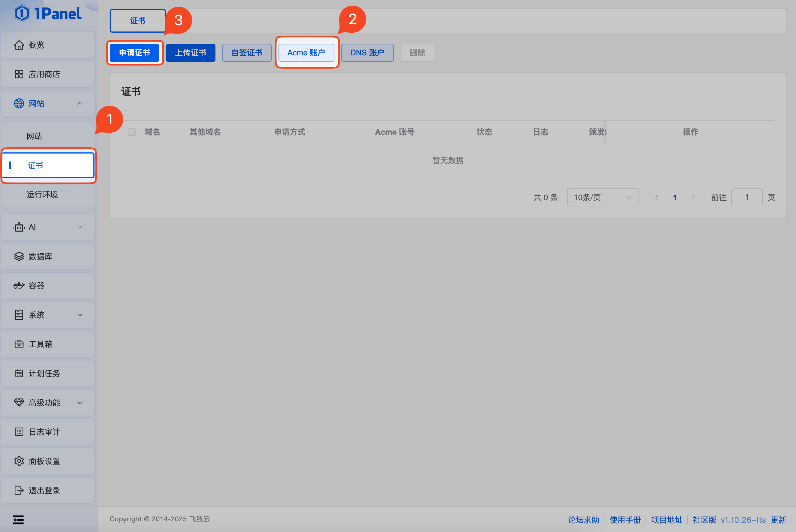
Task: Open 计划任务 calendar icon
Action: click(x=19, y=374)
